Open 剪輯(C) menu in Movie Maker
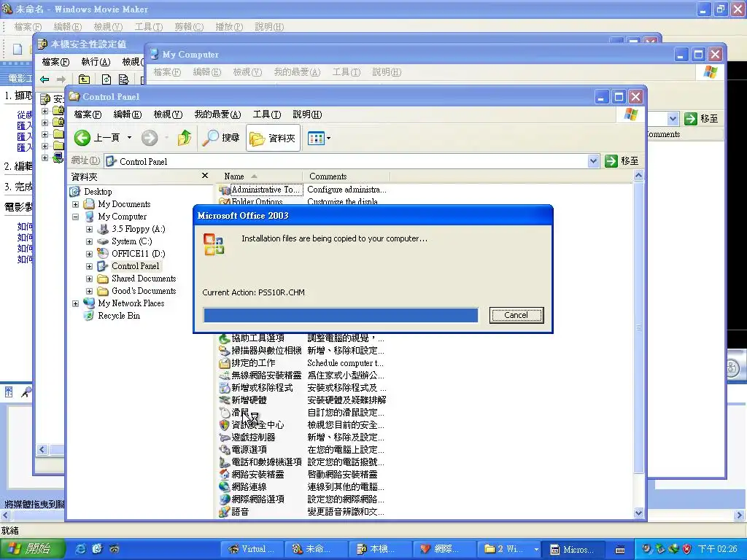747x560 pixels. (x=189, y=27)
